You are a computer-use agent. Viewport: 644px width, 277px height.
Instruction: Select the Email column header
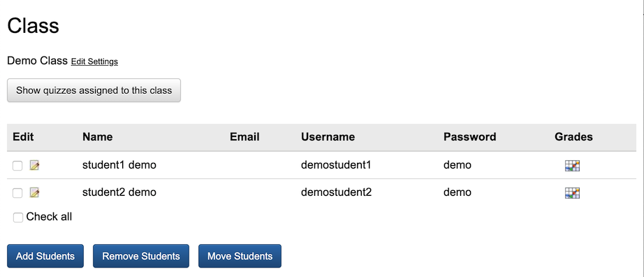[x=244, y=136]
